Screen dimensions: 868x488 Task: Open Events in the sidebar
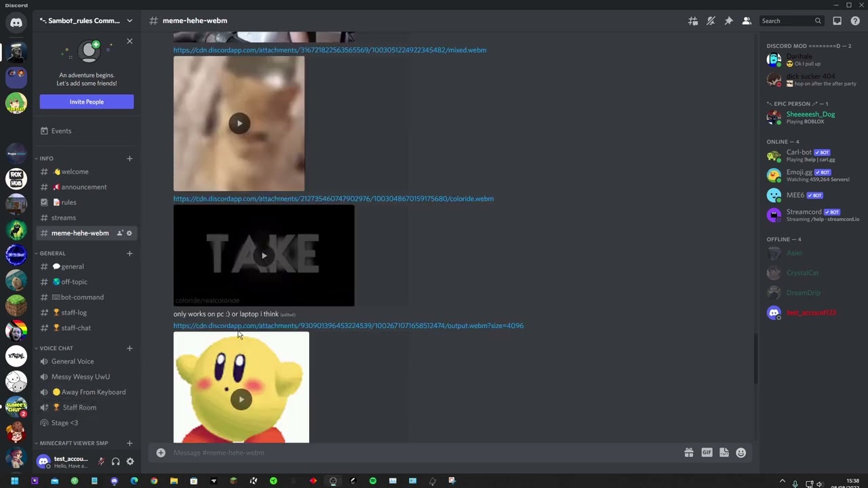point(87,131)
